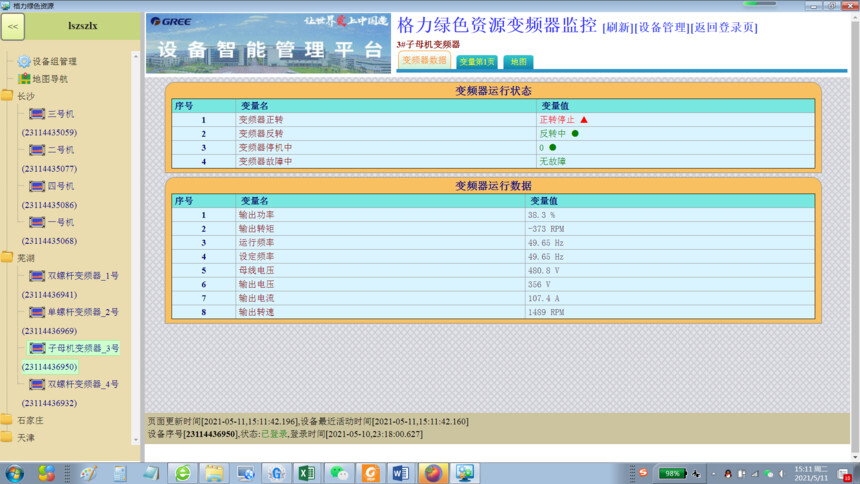This screenshot has height=484, width=860.
Task: Click Sogou input S icon in tray
Action: 643,472
